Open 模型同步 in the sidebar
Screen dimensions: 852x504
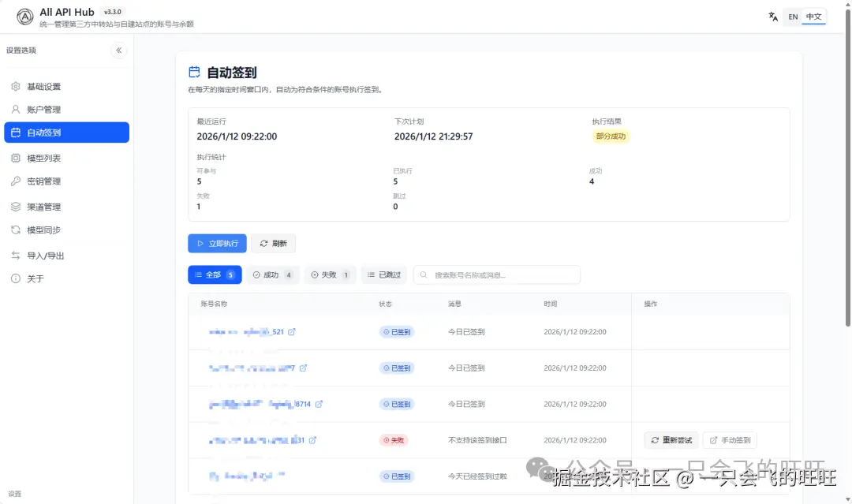click(66, 230)
